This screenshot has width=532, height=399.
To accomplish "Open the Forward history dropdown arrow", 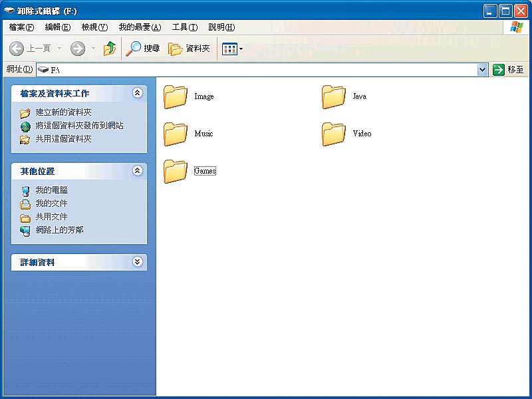I will tap(93, 49).
